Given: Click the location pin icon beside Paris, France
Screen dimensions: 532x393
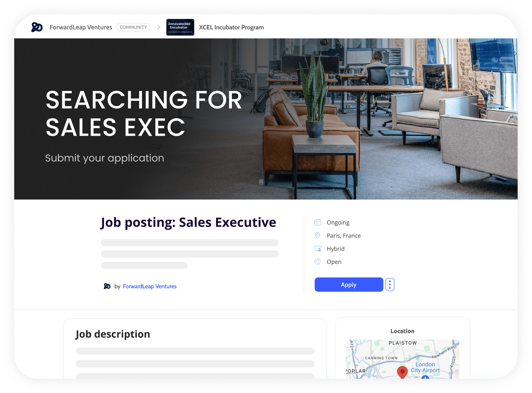Looking at the screenshot, I should point(317,235).
